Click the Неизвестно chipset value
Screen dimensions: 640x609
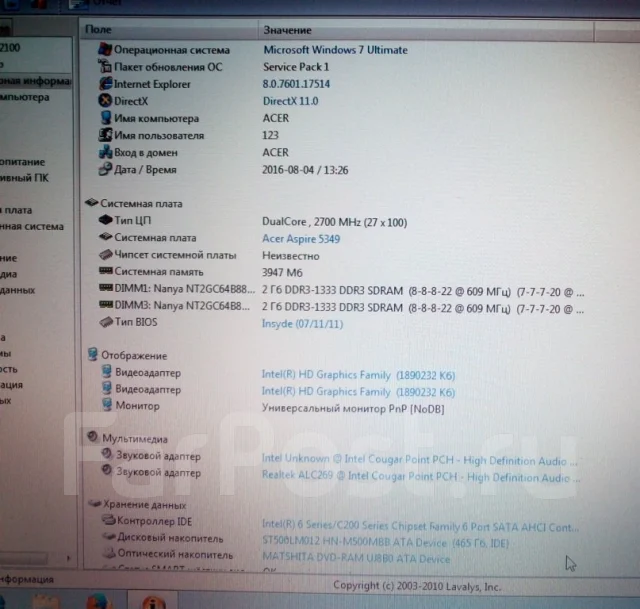[x=291, y=256]
